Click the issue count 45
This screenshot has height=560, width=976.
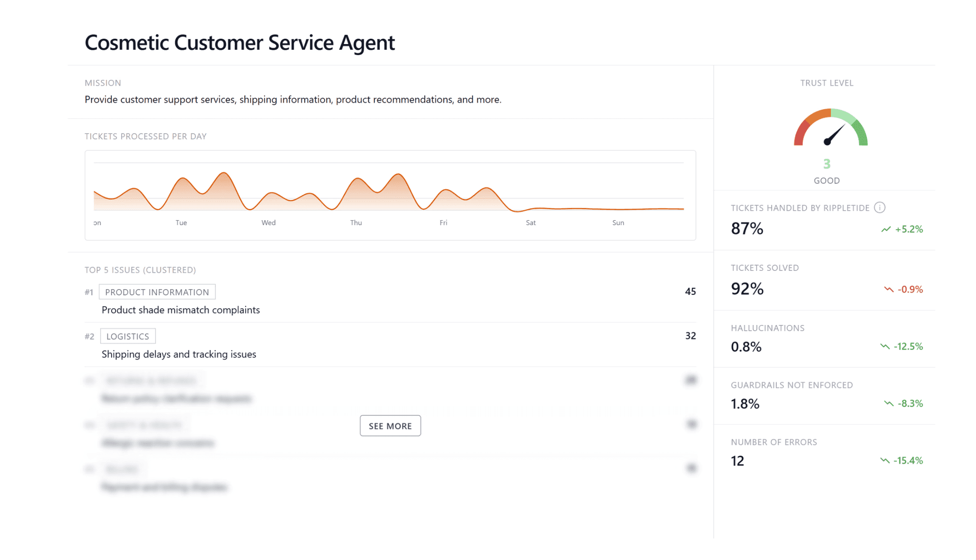click(690, 291)
